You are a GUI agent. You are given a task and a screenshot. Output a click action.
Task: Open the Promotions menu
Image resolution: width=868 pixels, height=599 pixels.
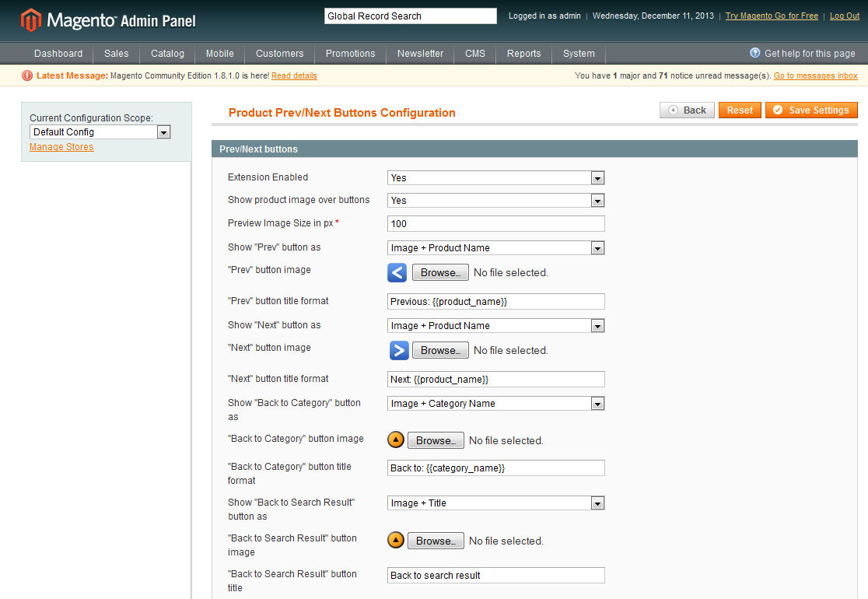(351, 54)
